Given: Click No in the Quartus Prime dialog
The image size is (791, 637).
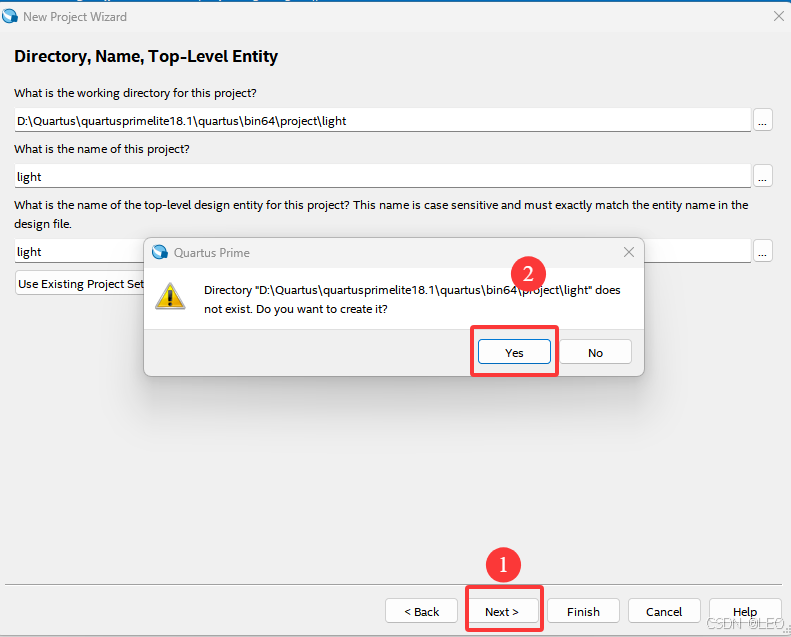Looking at the screenshot, I should pyautogui.click(x=595, y=352).
